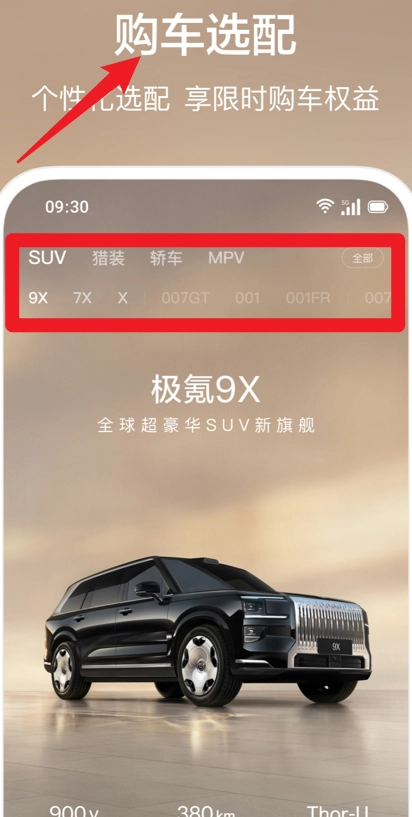Choose the MPV category tab
Image resolution: width=412 pixels, height=817 pixels.
point(226,258)
